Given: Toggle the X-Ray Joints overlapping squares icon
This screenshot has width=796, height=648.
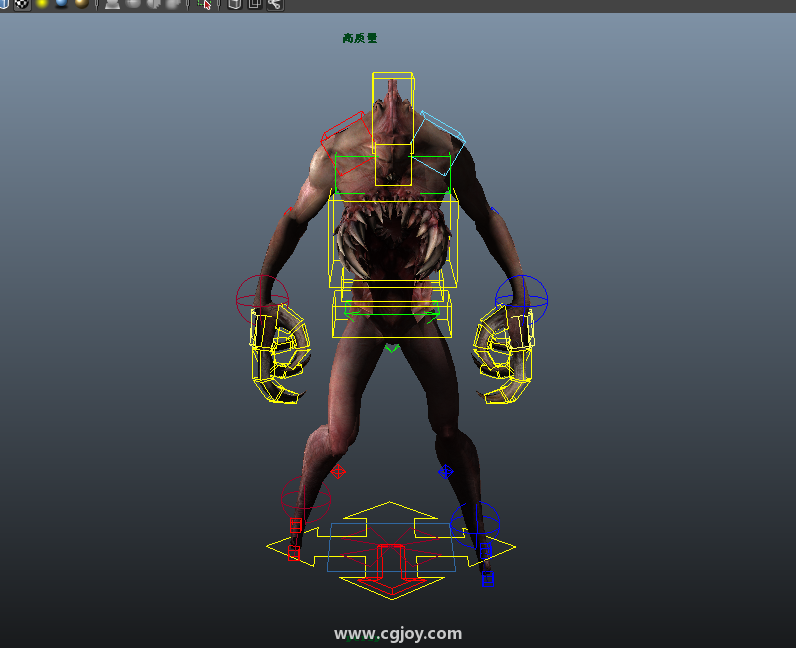Looking at the screenshot, I should (254, 5).
